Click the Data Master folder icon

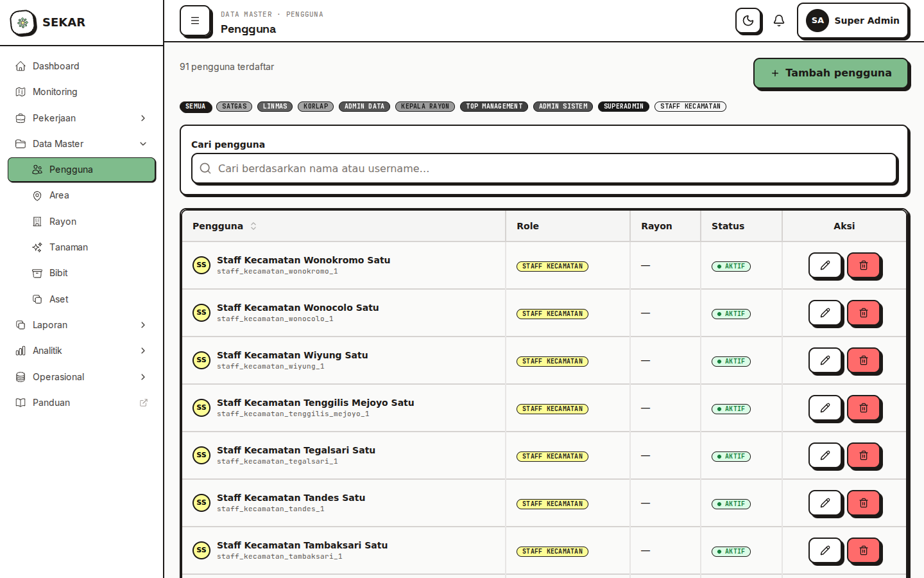(x=21, y=144)
